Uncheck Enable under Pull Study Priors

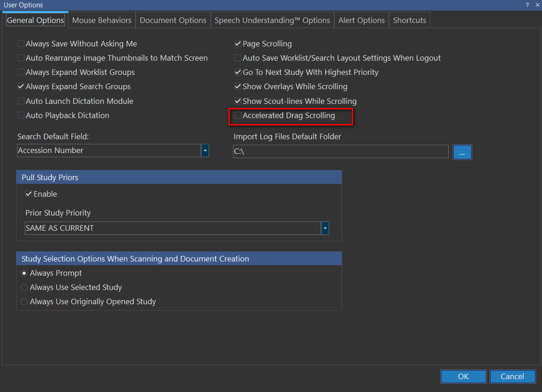[x=29, y=194]
